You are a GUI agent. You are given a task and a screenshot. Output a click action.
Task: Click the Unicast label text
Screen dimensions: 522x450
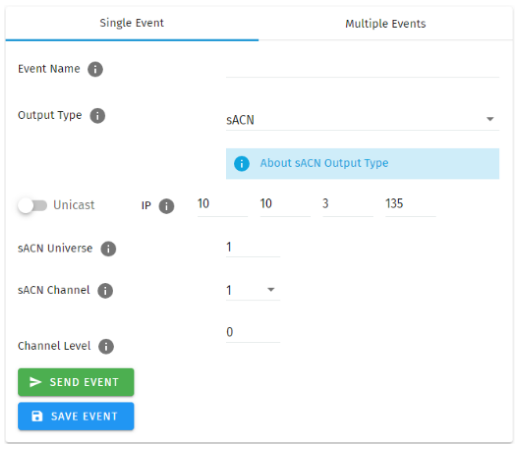coord(74,205)
